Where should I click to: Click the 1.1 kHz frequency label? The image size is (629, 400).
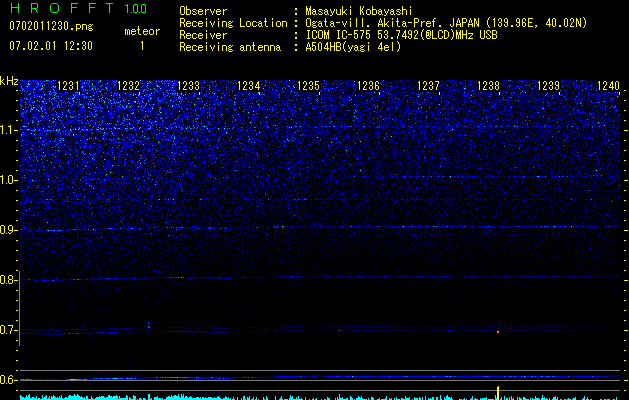click(x=9, y=130)
